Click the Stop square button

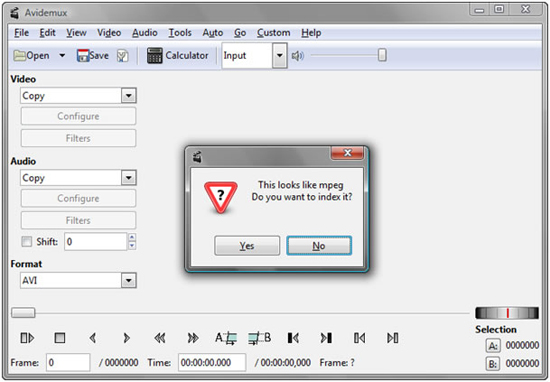[x=60, y=338]
